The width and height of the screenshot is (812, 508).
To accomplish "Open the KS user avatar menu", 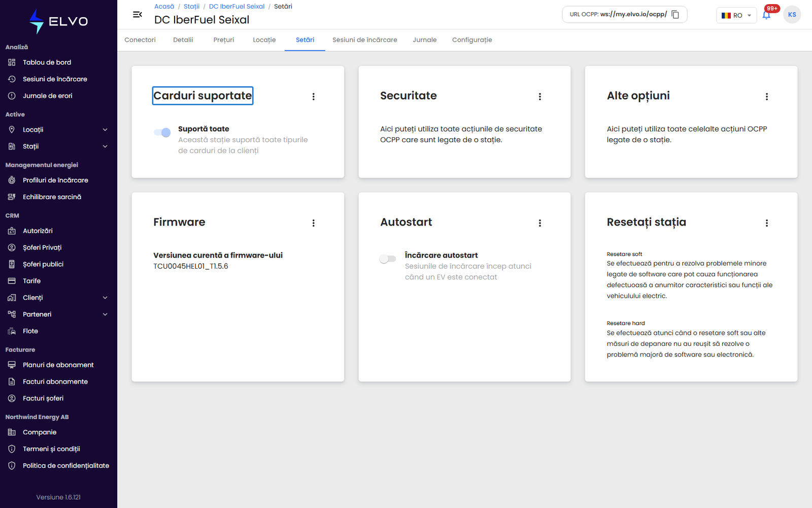I will pyautogui.click(x=792, y=15).
